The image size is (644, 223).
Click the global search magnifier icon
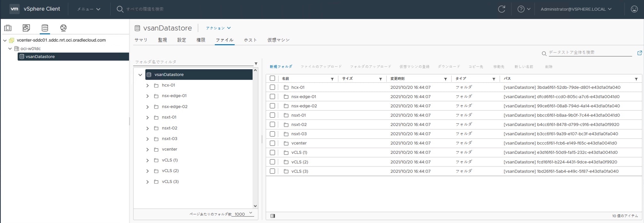point(120,9)
